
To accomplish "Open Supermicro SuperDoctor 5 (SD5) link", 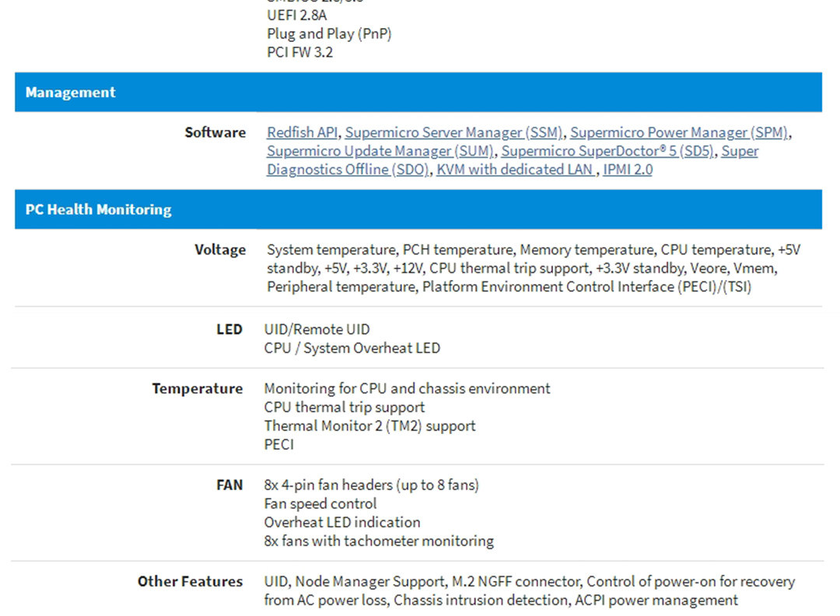I will [x=607, y=151].
